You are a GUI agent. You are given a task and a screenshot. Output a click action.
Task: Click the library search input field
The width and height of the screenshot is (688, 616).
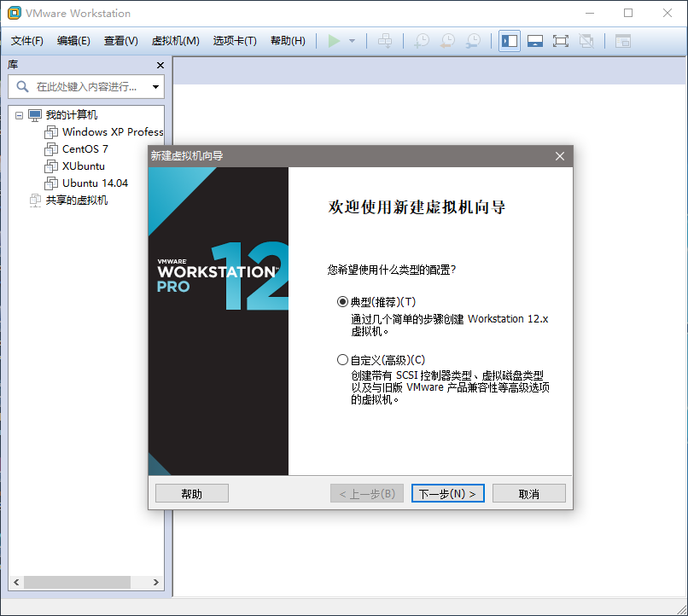[x=86, y=87]
